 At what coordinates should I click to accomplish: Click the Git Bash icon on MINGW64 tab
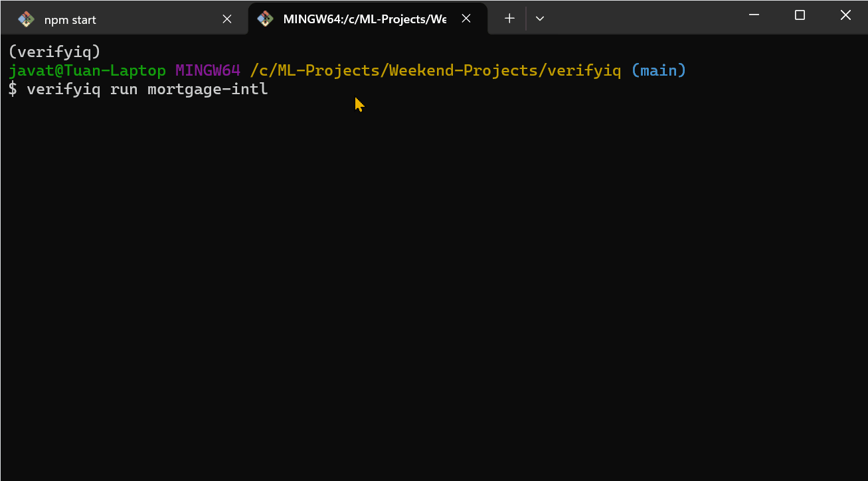pos(266,19)
